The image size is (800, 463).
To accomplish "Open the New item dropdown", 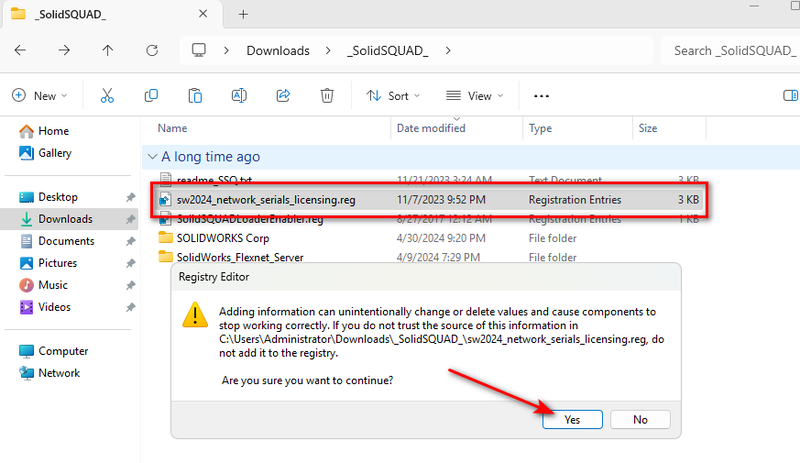I will pyautogui.click(x=40, y=95).
